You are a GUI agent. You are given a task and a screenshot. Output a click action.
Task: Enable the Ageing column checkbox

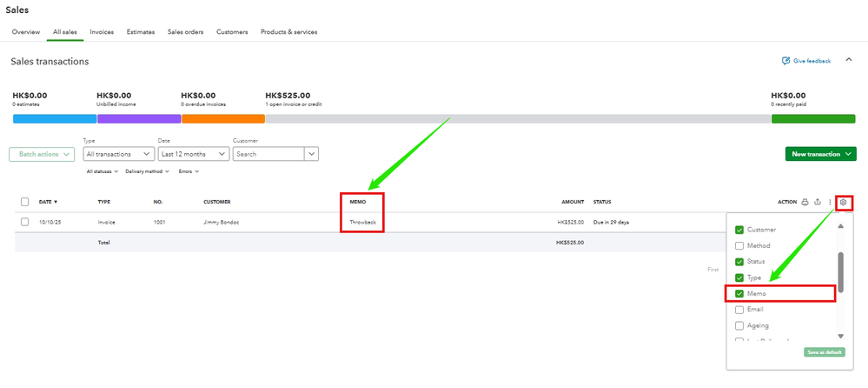coord(739,326)
